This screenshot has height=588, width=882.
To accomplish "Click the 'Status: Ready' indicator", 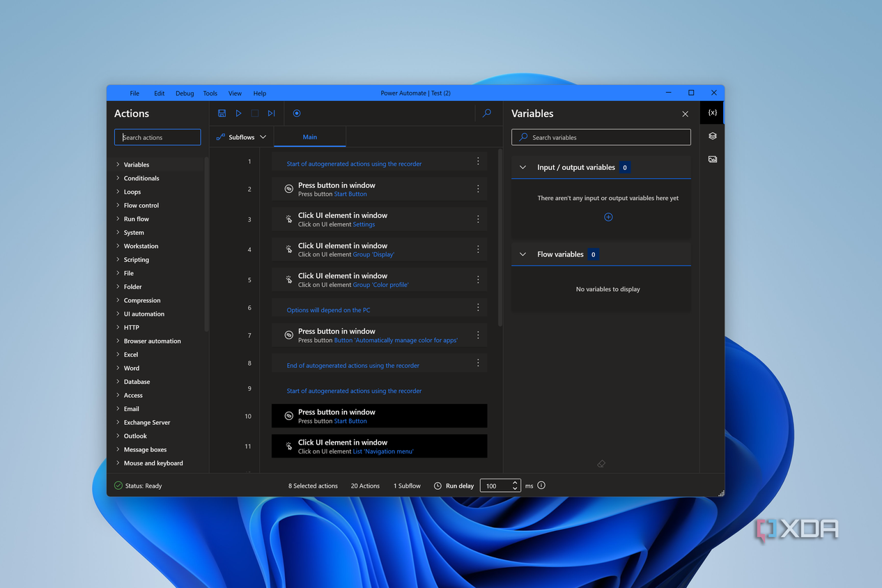I will [138, 486].
